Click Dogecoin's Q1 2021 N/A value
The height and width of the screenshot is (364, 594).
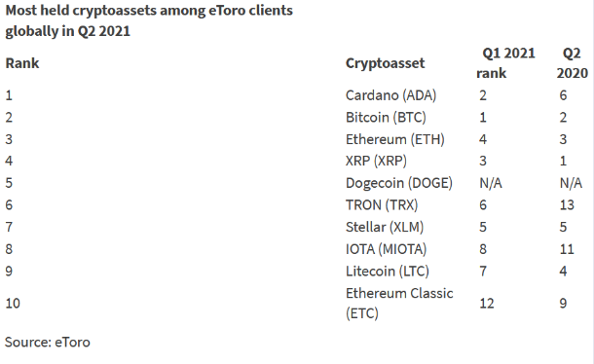(491, 183)
